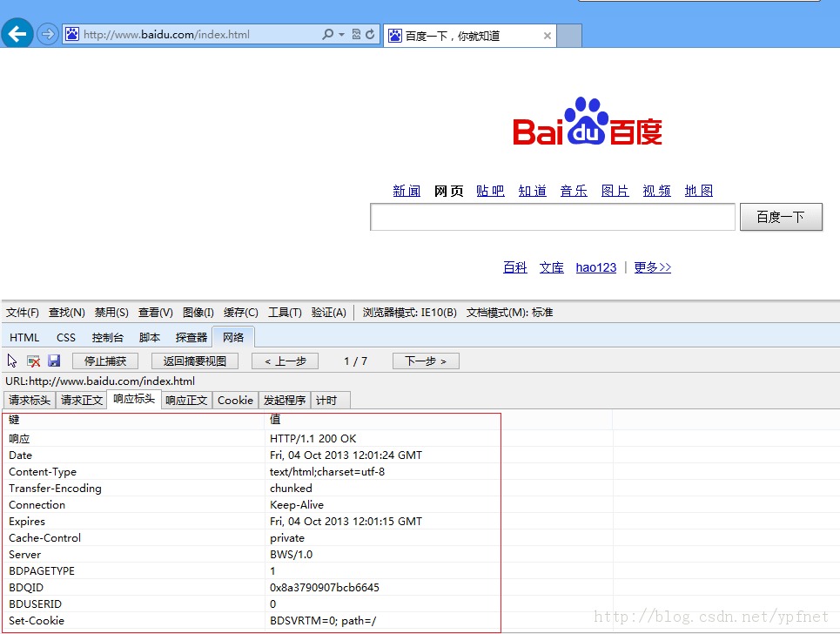840x634 pixels.
Task: Open the hao123 link
Action: click(595, 267)
